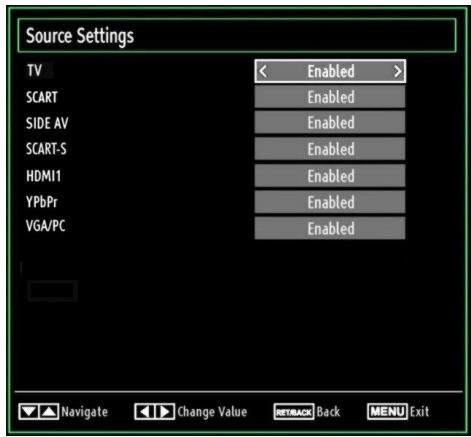Click the RET/BACK button icon

[294, 412]
